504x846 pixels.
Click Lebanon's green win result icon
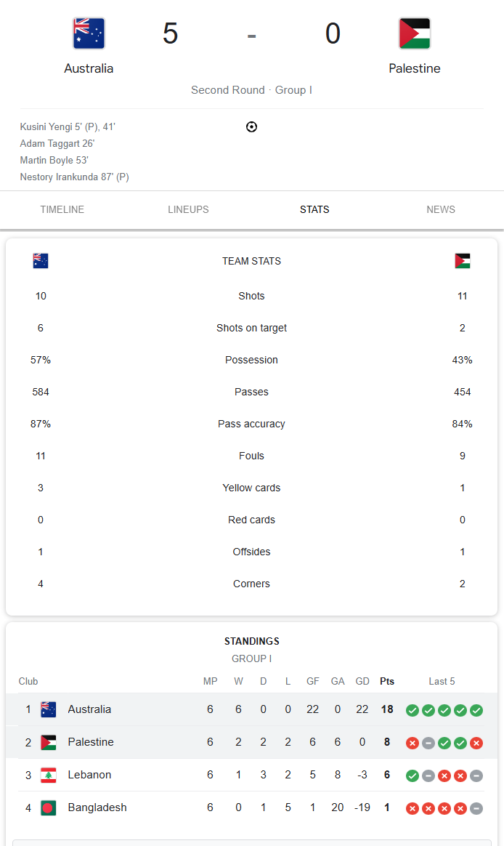tap(412, 775)
